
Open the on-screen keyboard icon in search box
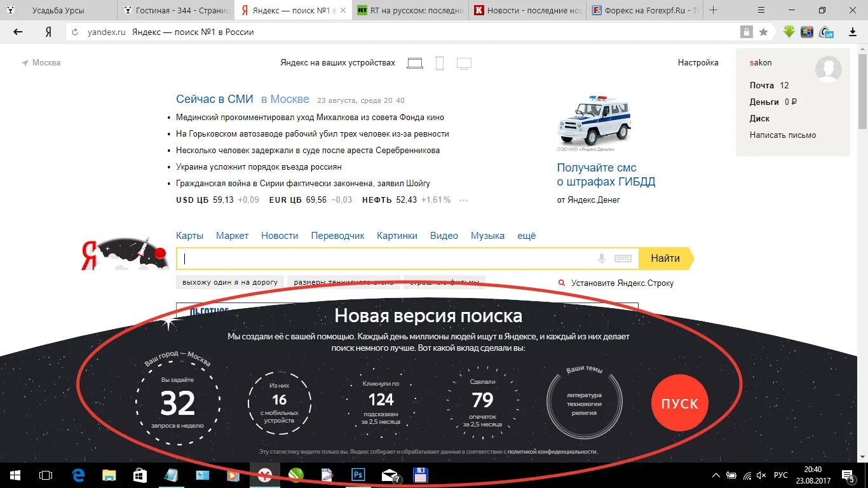pos(623,259)
